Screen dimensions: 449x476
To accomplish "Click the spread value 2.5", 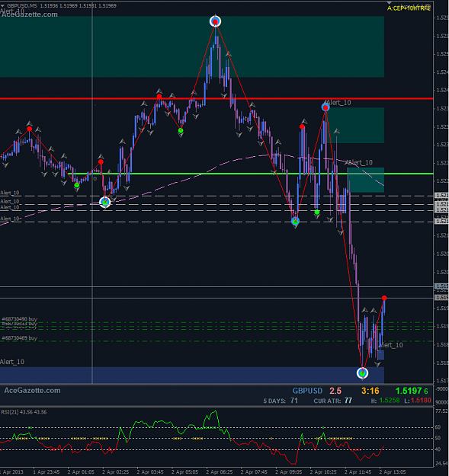I will (x=335, y=391).
